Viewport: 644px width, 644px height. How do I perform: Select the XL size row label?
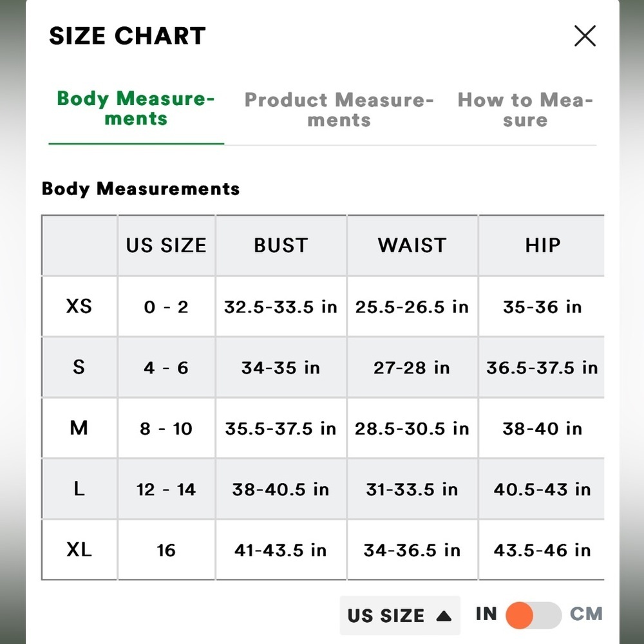(79, 549)
